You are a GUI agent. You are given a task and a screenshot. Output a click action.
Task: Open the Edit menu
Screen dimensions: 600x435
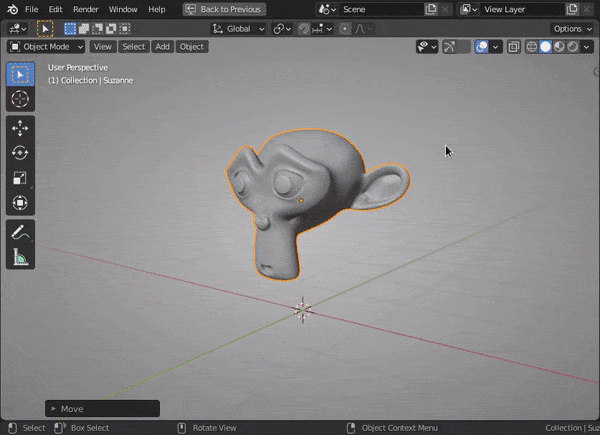tap(55, 9)
